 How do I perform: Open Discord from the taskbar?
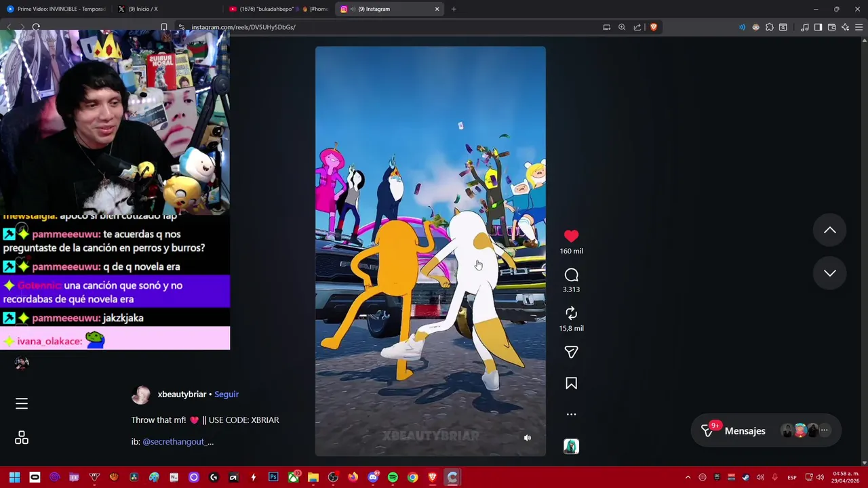pyautogui.click(x=373, y=477)
